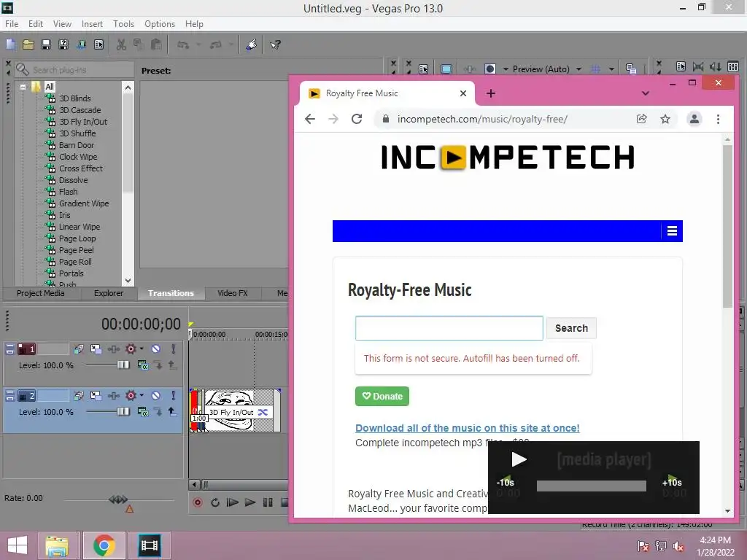Click the Paste clipboard icon in toolbar

[x=156, y=44]
